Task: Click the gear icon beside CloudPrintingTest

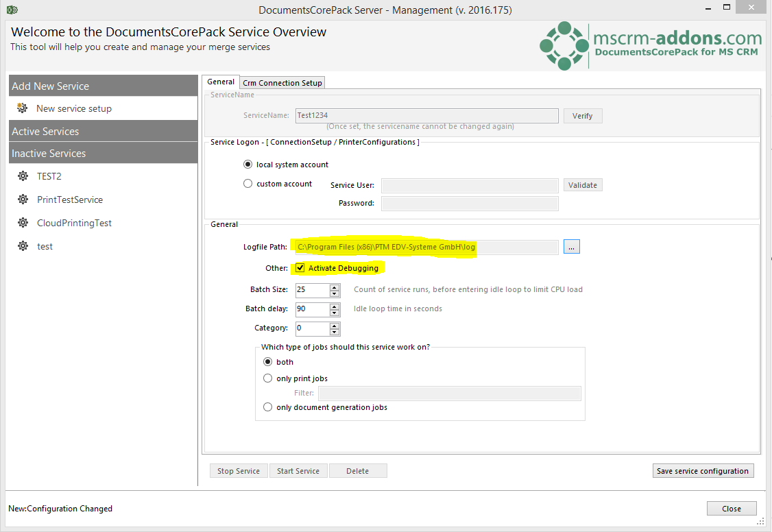Action: click(x=23, y=223)
